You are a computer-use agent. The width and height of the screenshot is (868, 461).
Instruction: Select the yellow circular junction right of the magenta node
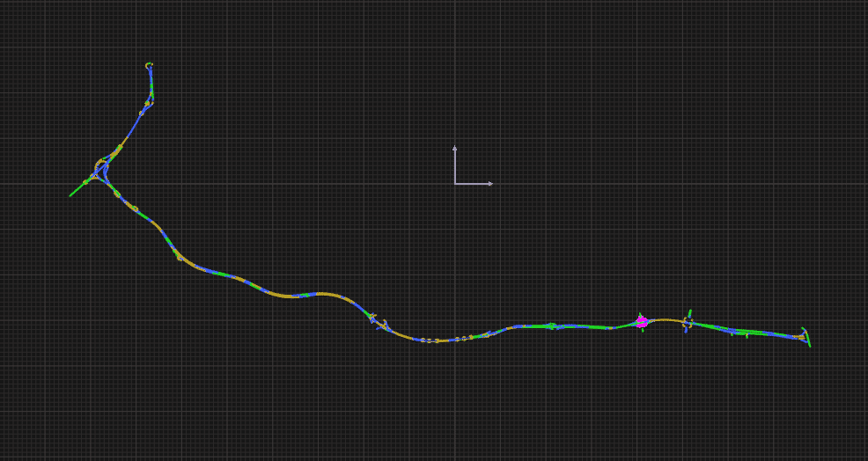click(x=688, y=323)
